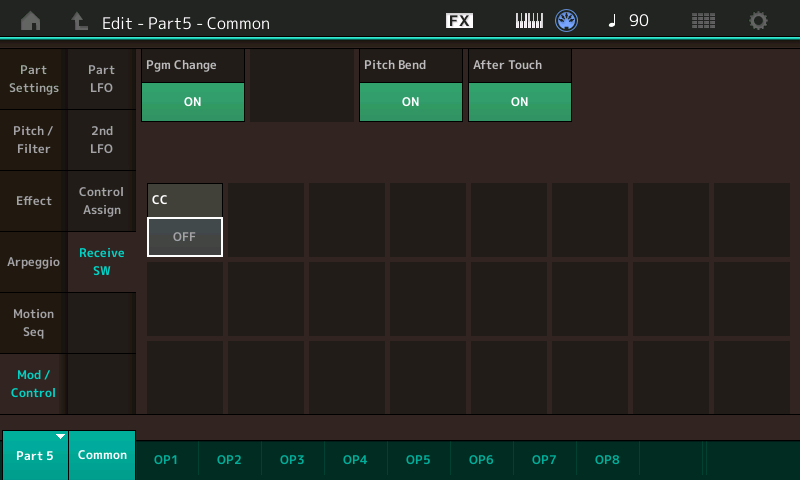Jump to operator OP8
The width and height of the screenshot is (800, 480).
coord(607,459)
